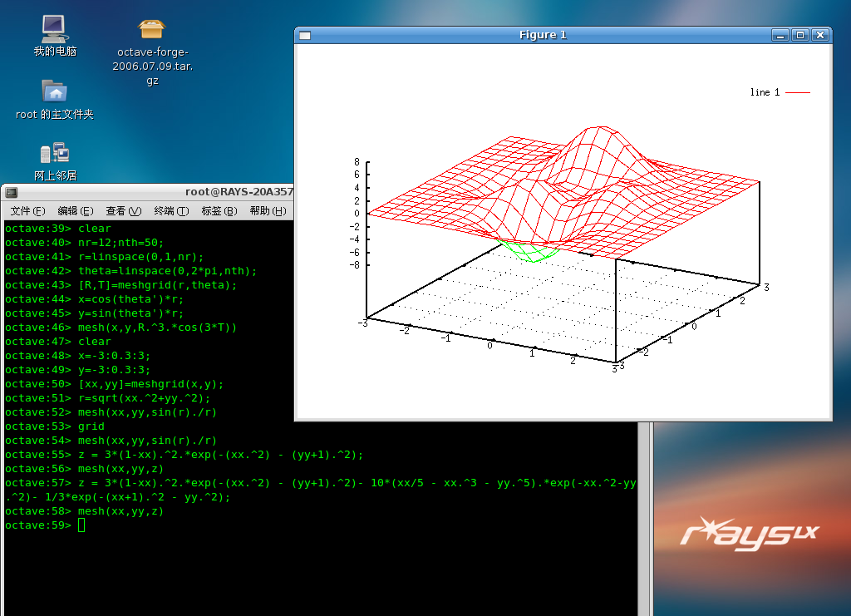Open the 编辑 (E) menu
851x616 pixels.
tap(75, 211)
